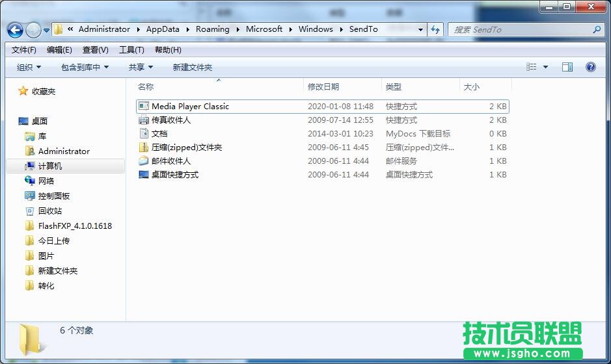Sort by the 修改日期 column header
This screenshot has height=364, width=611.
click(323, 86)
